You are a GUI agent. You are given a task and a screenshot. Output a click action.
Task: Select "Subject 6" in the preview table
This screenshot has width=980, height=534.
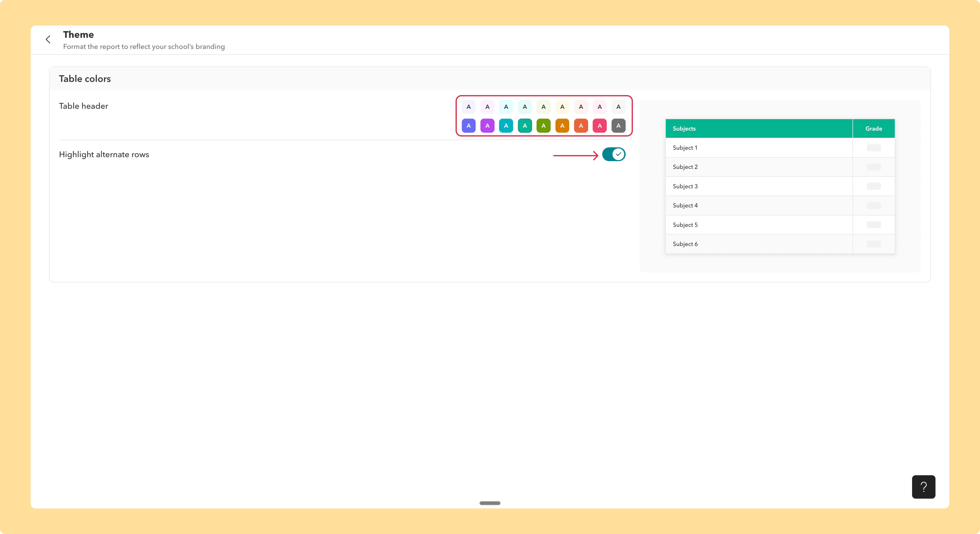click(685, 244)
